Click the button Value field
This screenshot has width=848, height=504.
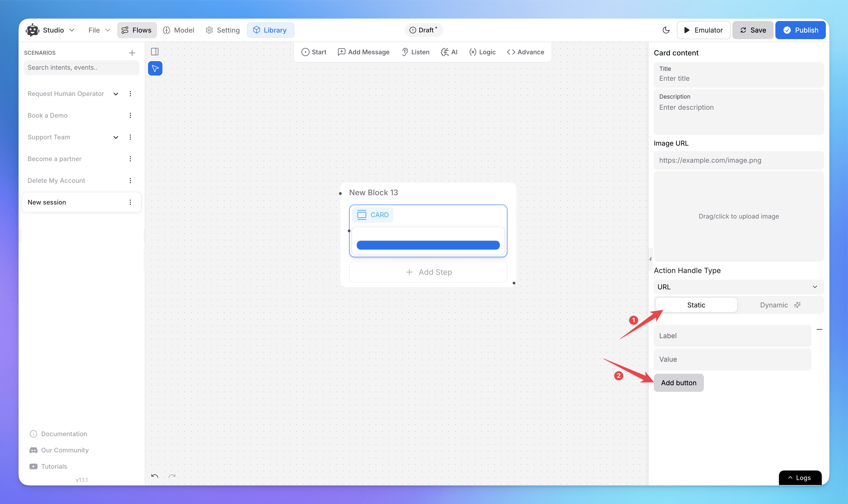coord(732,359)
